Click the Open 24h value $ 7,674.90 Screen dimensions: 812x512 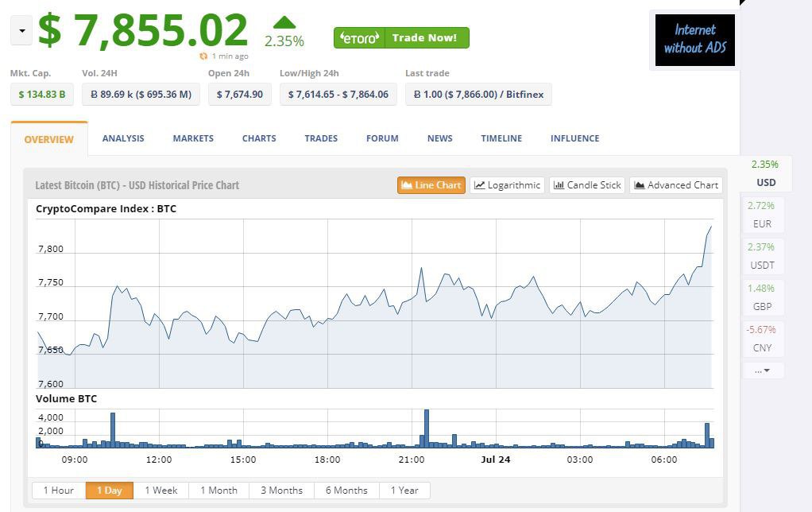240,95
